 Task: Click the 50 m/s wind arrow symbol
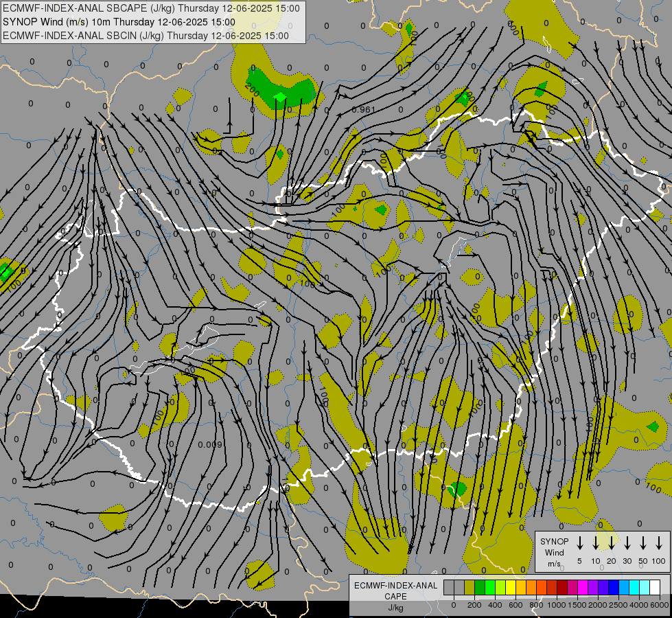pos(643,543)
